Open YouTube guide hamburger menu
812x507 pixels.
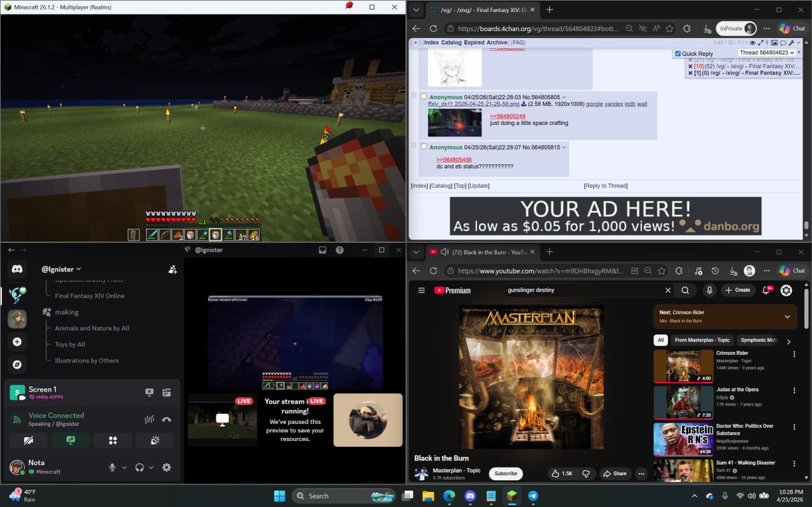click(x=421, y=290)
